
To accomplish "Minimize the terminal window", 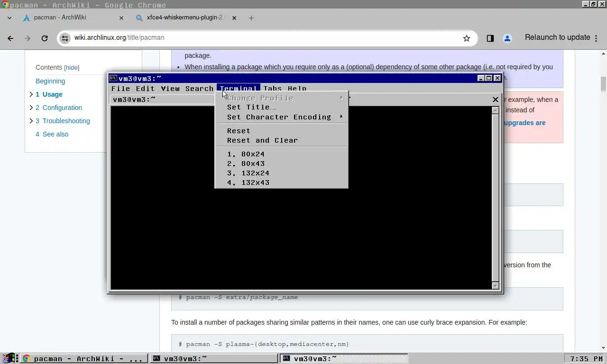I will pyautogui.click(x=481, y=78).
